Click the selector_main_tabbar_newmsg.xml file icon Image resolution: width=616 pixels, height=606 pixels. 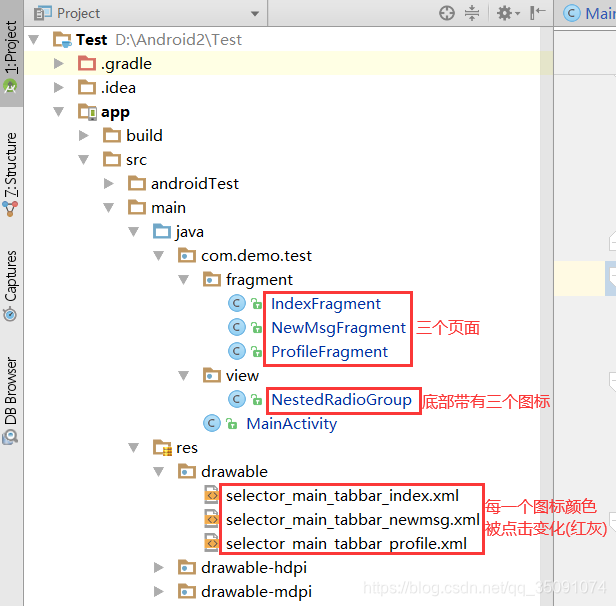(211, 520)
